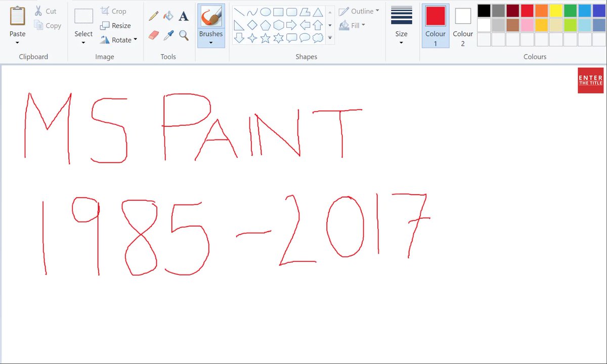
Task: Click the Enter The Title logo
Action: click(x=591, y=80)
